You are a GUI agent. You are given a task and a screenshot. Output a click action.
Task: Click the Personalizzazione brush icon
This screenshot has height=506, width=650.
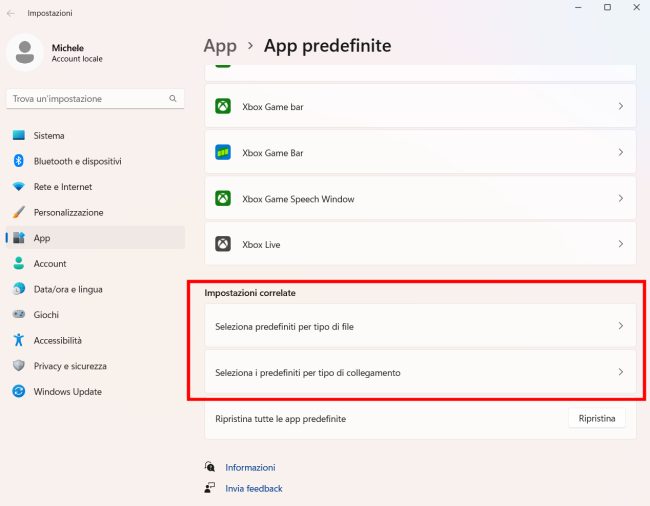point(19,212)
